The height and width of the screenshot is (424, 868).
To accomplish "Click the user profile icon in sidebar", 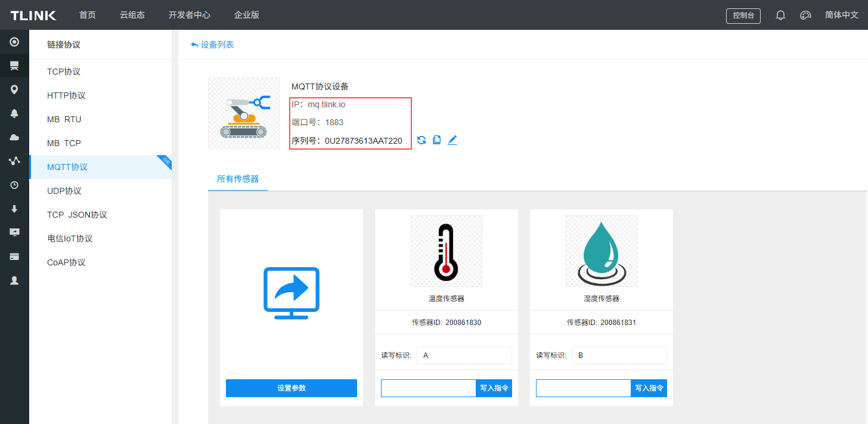I will point(14,280).
